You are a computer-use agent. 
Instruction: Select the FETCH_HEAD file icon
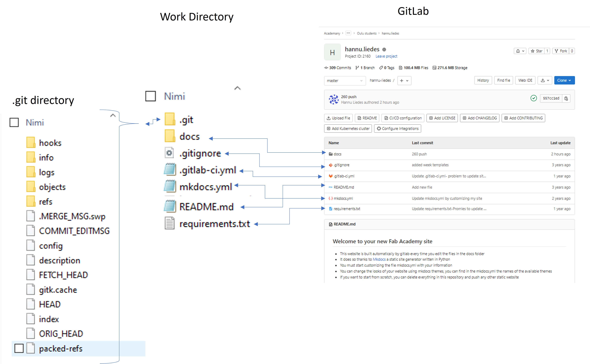(31, 275)
